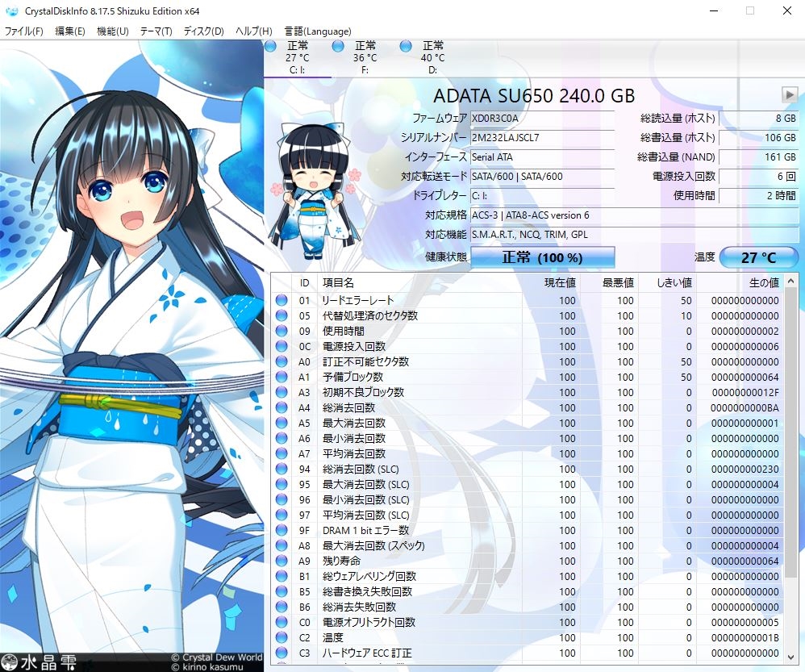Click the status orb for 96 最小消去回数 (SLC)
This screenshot has height=672, width=805.
click(x=282, y=499)
